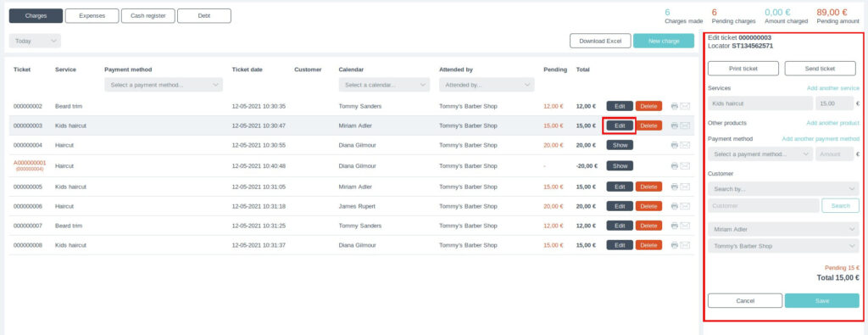This screenshot has width=868, height=335.
Task: Click the Ticket date column header
Action: point(247,70)
